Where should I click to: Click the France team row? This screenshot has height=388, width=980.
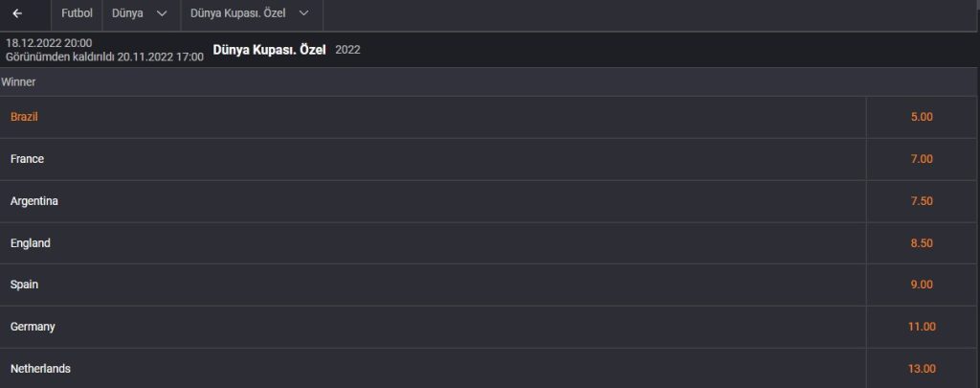point(434,159)
